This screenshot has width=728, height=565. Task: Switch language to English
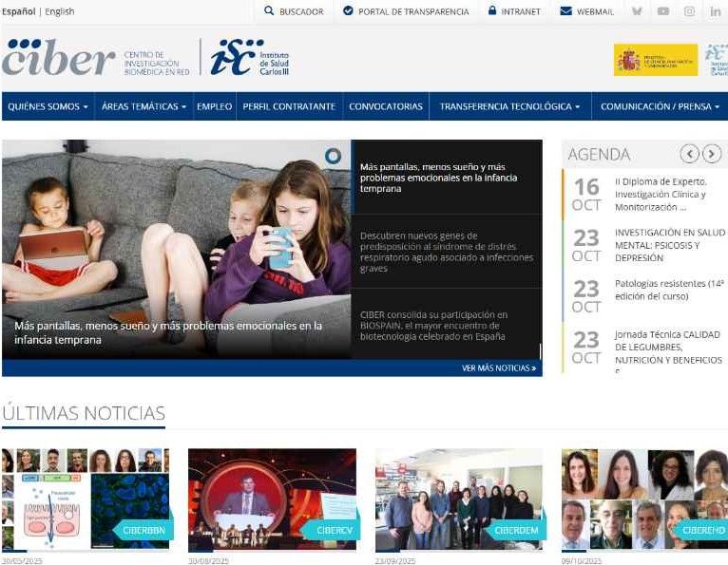tap(59, 11)
